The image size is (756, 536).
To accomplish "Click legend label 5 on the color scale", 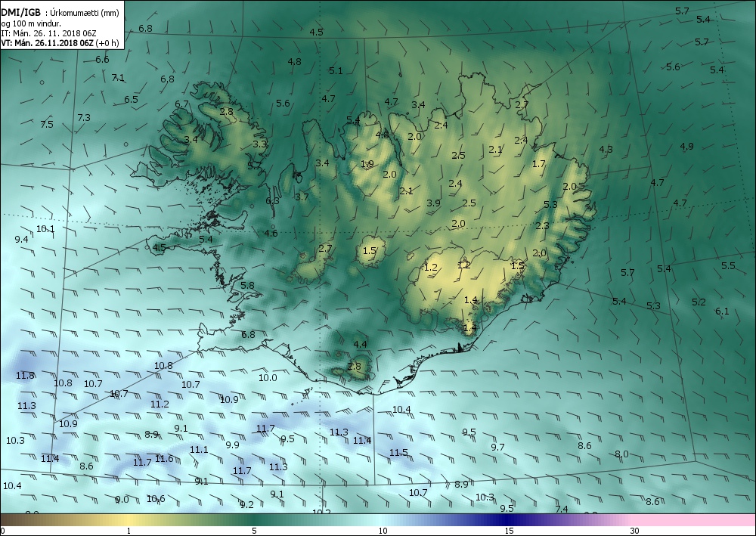I will point(254,531).
